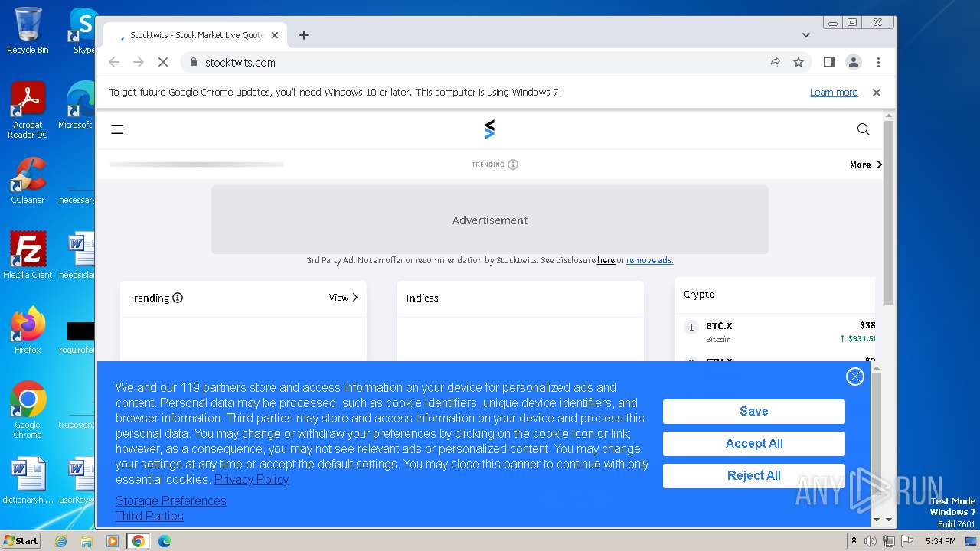Open CCleaner desktop shortcut
980x551 pixels.
coord(28,181)
